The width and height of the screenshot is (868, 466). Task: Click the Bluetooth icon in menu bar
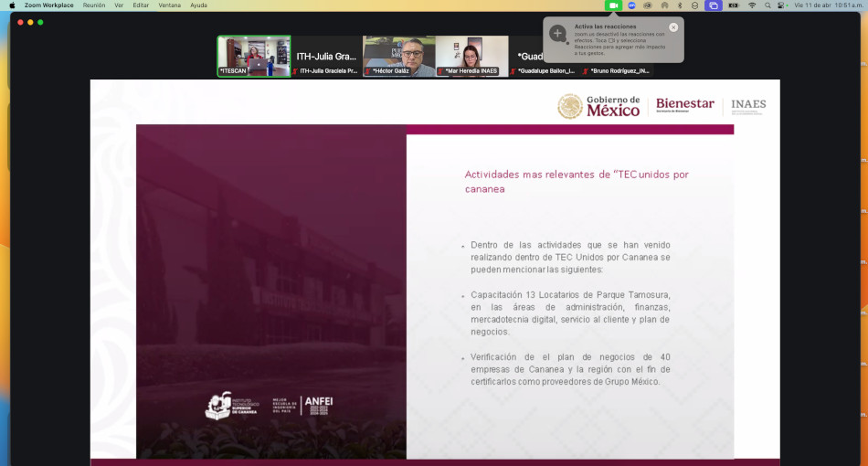679,5
